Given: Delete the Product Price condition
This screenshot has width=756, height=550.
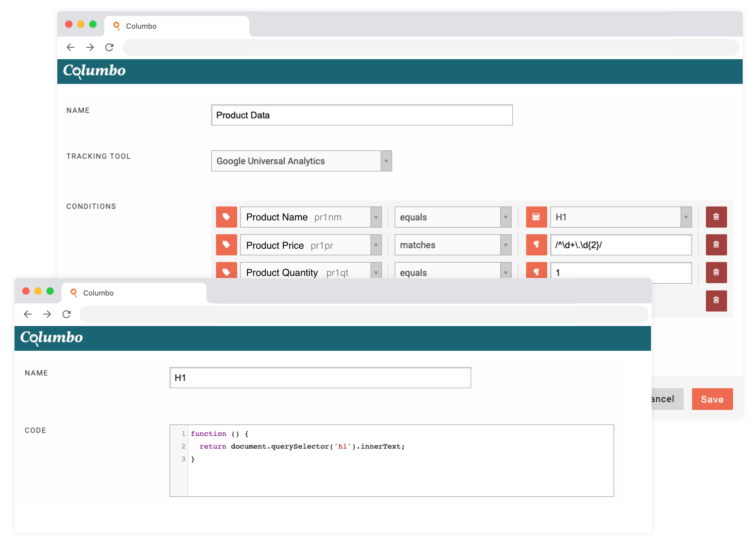Looking at the screenshot, I should [x=716, y=245].
